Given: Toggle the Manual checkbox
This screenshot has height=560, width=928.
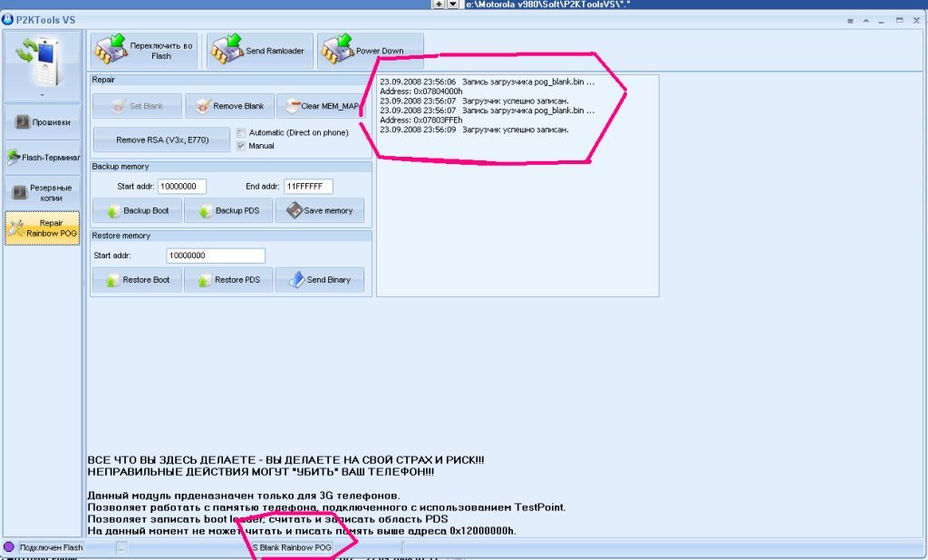Looking at the screenshot, I should [241, 146].
